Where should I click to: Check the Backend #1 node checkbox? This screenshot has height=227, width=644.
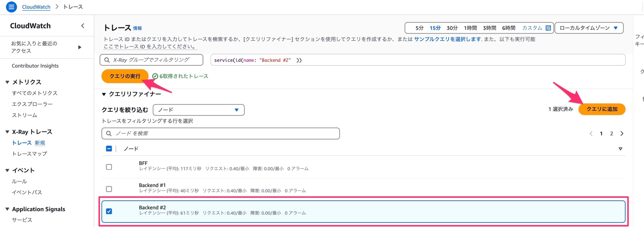tap(109, 189)
